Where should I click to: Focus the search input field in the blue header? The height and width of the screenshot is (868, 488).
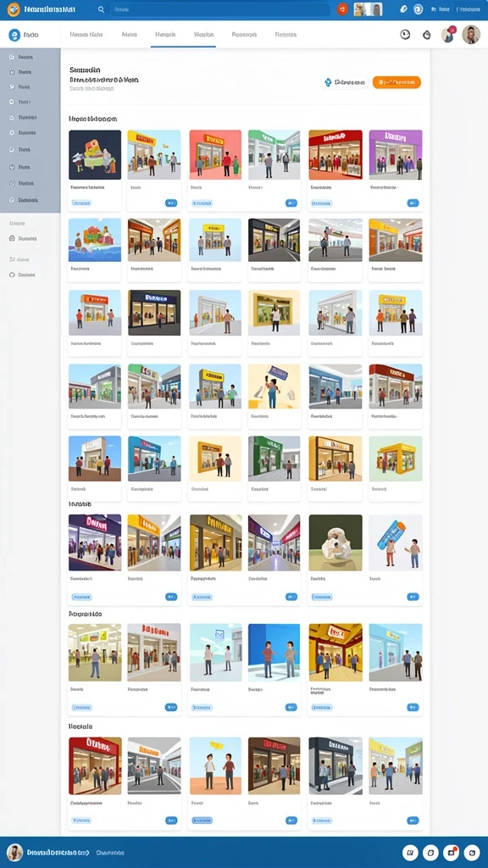pyautogui.click(x=220, y=9)
